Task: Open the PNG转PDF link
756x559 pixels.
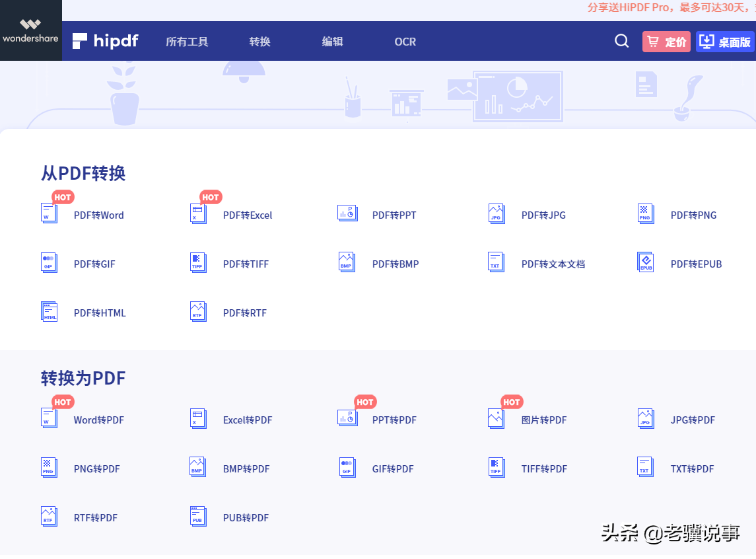Action: [97, 469]
